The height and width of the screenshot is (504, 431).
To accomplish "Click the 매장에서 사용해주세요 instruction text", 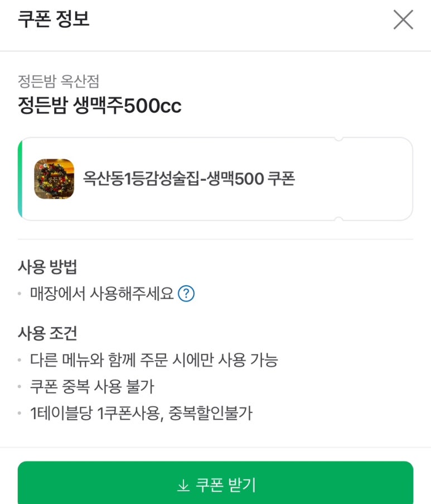I will point(102,294).
